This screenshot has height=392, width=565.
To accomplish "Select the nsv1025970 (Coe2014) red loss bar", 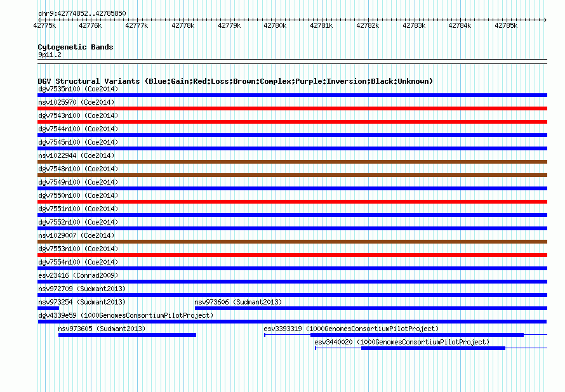I will point(292,108).
